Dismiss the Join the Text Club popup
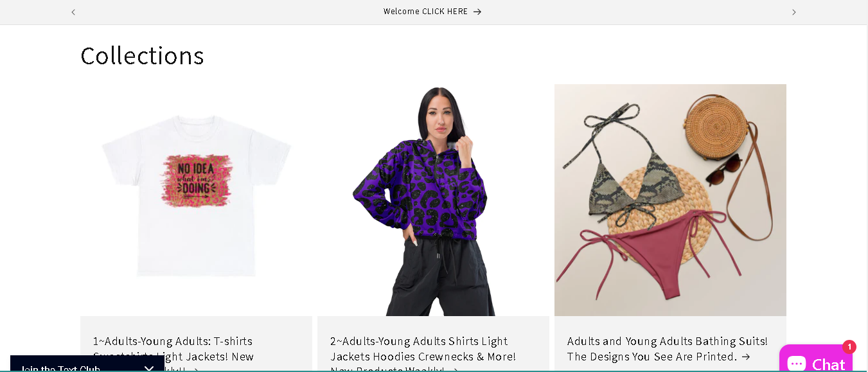The image size is (868, 372). [149, 368]
